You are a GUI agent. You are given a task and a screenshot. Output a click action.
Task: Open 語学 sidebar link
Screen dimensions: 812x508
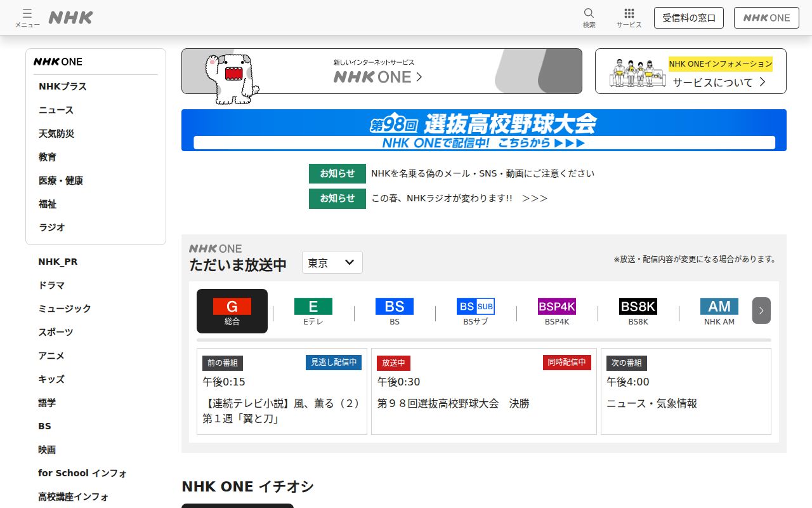47,403
